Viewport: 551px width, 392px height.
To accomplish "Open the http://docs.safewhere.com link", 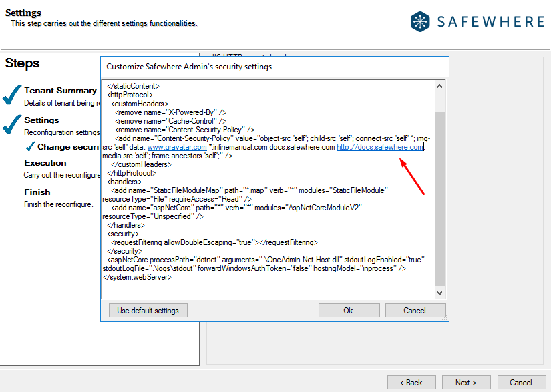I will 380,147.
